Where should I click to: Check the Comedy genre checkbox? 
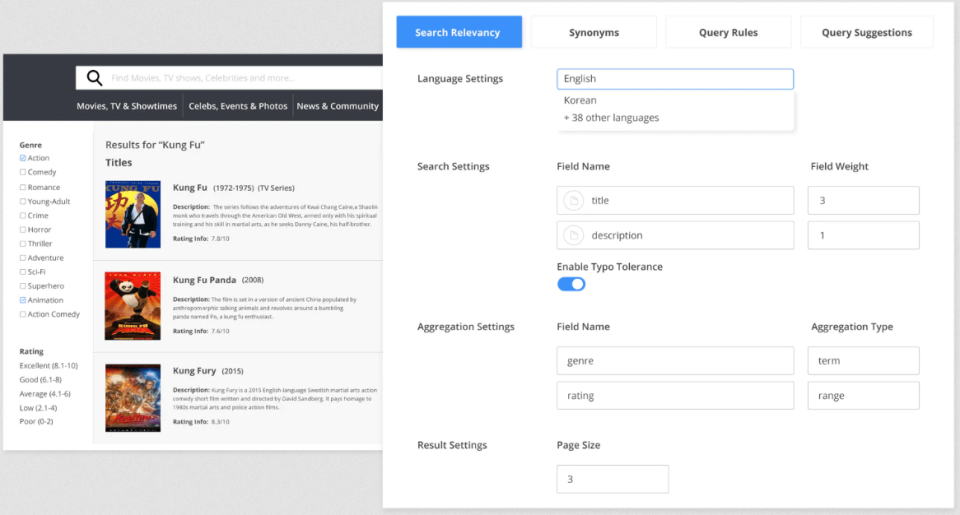pos(23,172)
